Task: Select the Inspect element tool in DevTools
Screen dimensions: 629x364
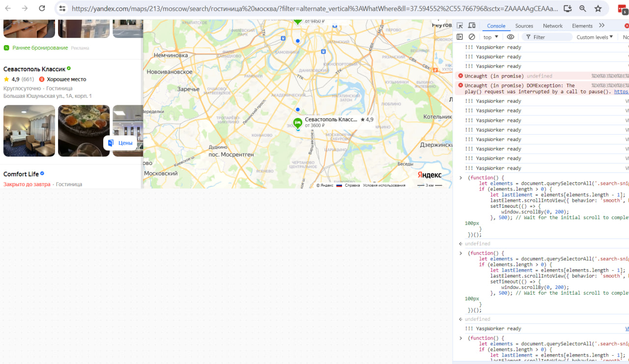Action: click(459, 25)
